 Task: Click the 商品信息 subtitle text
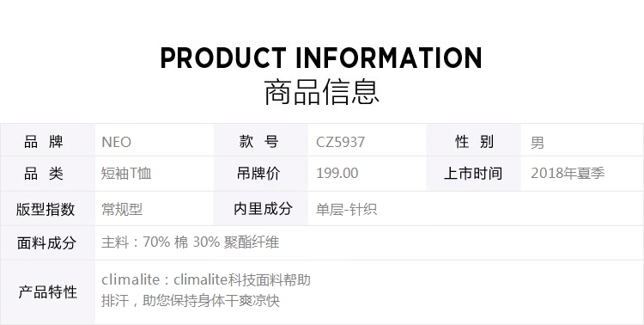pos(321,92)
